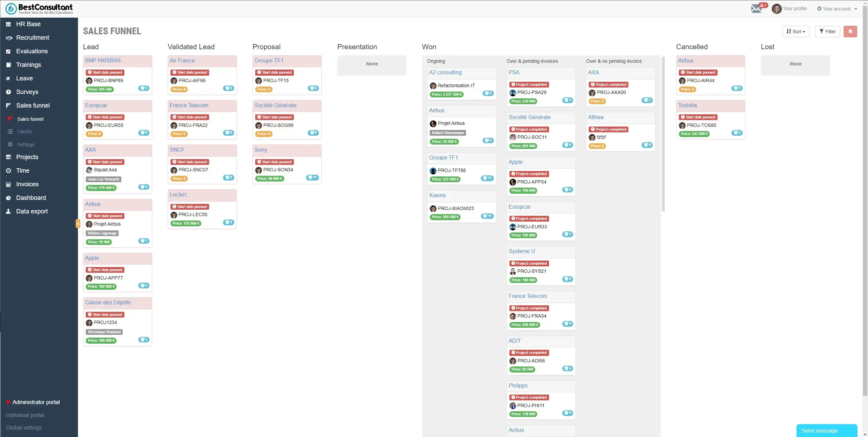
Task: Click avatar next to PROJ-TF788
Action: (x=433, y=171)
